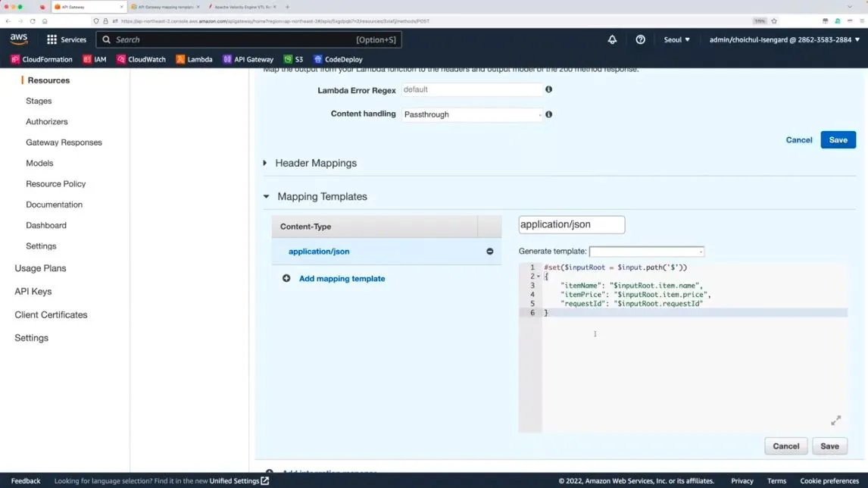Open Gateway Responses in the sidebar
The height and width of the screenshot is (488, 868).
pyautogui.click(x=64, y=142)
